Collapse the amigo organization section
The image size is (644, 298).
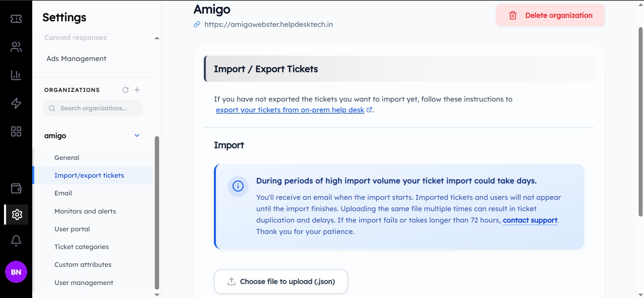coord(137,135)
